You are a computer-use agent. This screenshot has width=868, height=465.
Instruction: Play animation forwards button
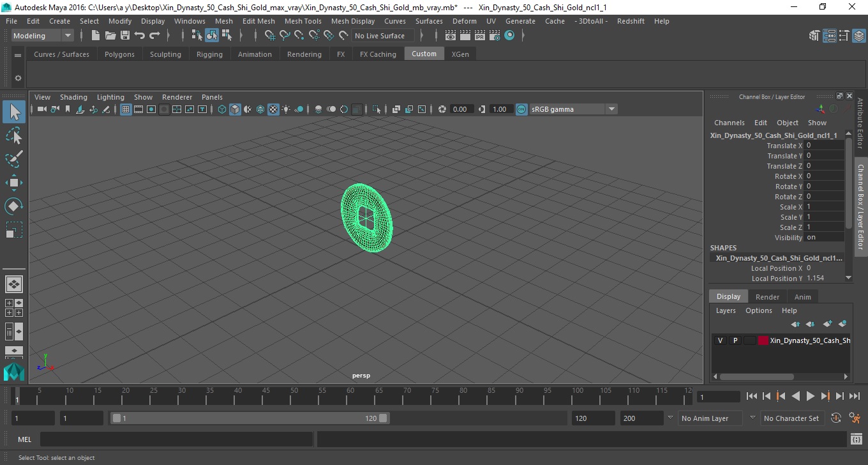tap(811, 397)
